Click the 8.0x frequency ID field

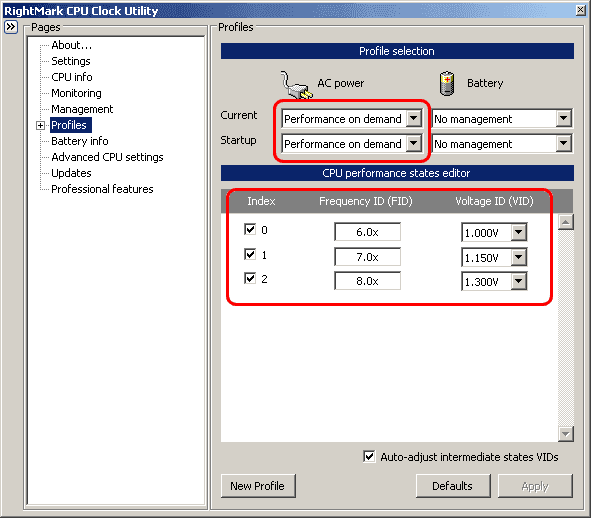[x=367, y=281]
